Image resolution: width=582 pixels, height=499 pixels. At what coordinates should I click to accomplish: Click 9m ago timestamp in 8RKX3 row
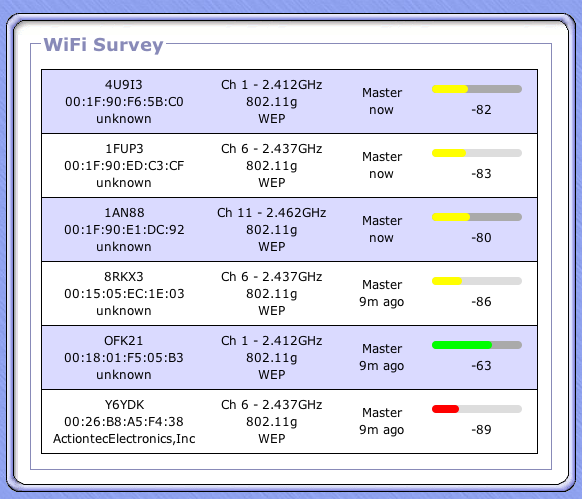coord(382,302)
